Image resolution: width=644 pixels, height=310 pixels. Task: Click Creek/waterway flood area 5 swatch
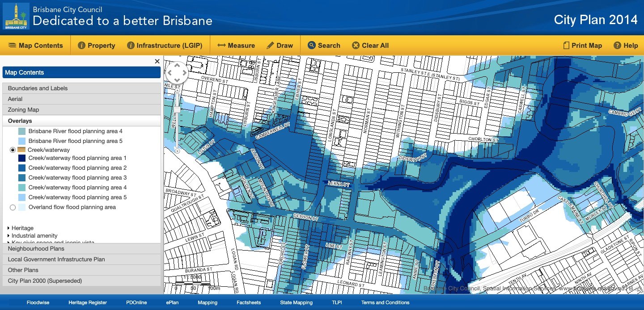21,197
